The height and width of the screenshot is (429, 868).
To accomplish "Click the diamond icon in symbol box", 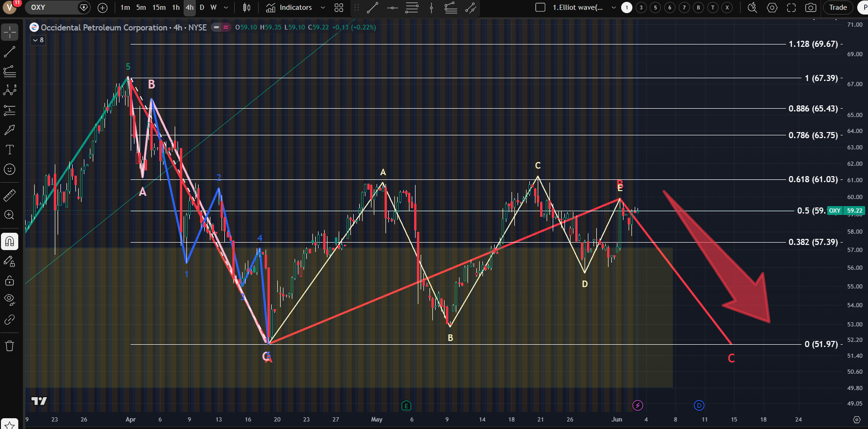I will [x=84, y=7].
